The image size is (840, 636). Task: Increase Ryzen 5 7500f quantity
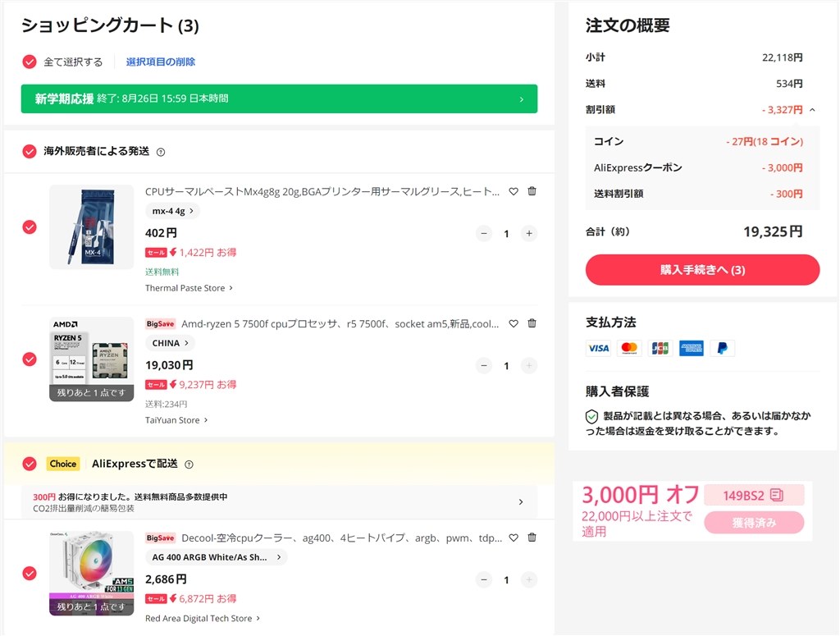click(x=529, y=366)
